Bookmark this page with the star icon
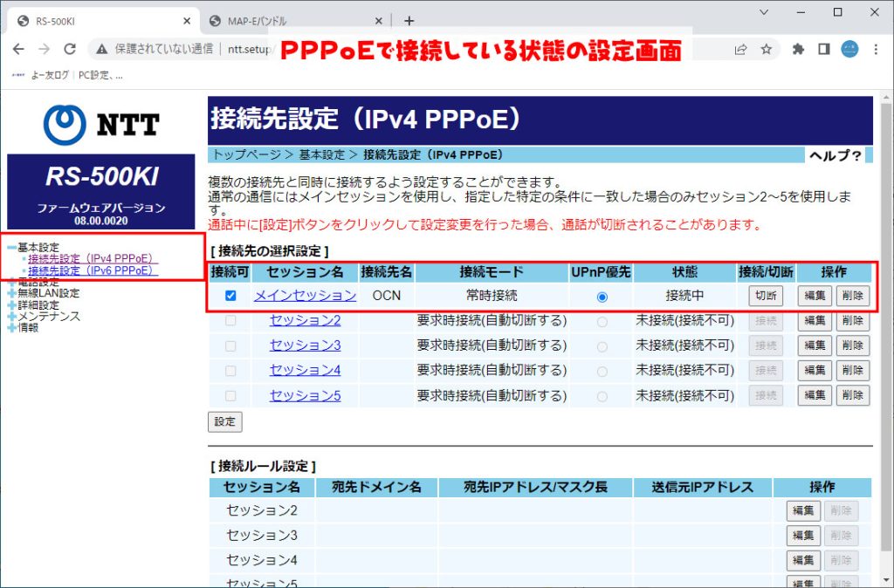Screen dimensions: 894x588 (767, 50)
